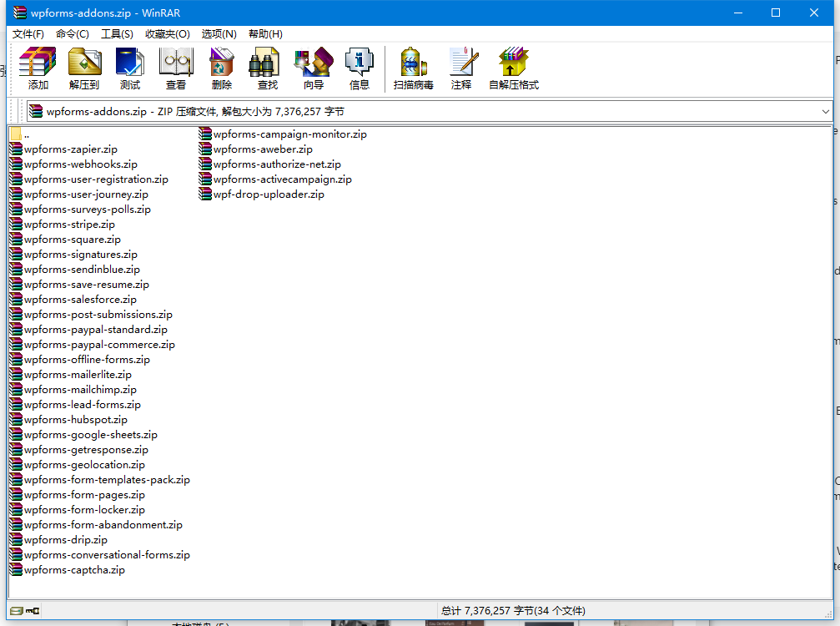Select wpforms-post-submissions.zip file

(91, 315)
